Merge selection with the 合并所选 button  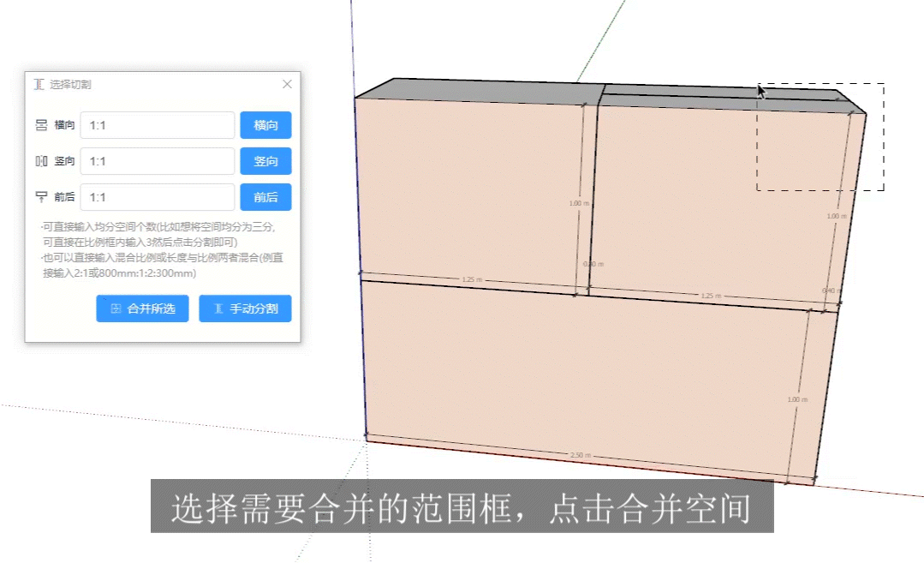tap(142, 308)
